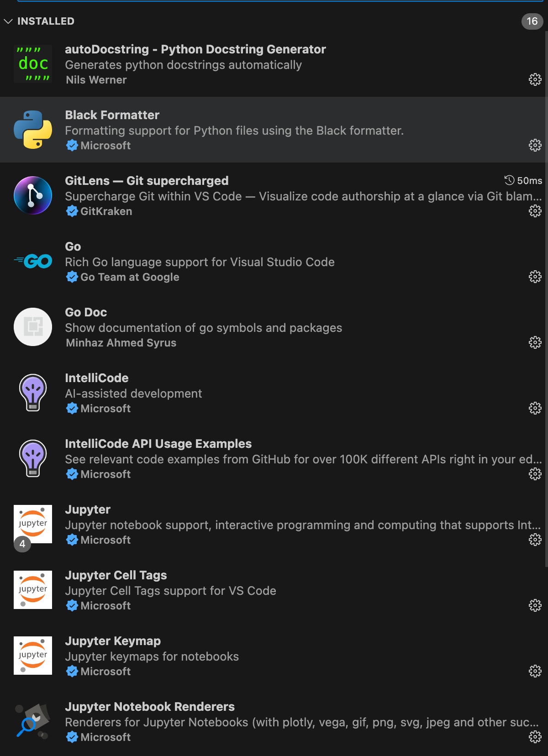
Task: Open manage options for IntelliCode API Usage Examples
Action: (535, 474)
